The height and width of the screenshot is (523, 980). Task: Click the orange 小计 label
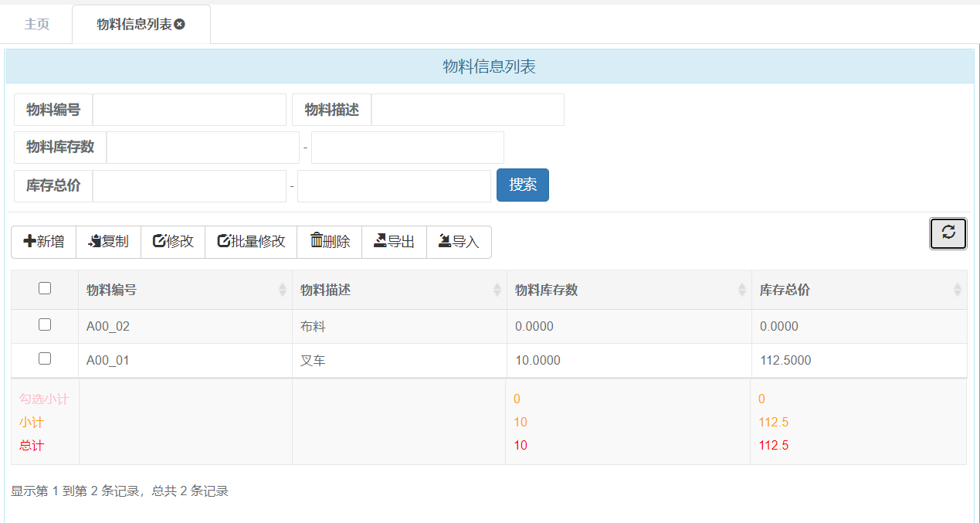point(32,423)
